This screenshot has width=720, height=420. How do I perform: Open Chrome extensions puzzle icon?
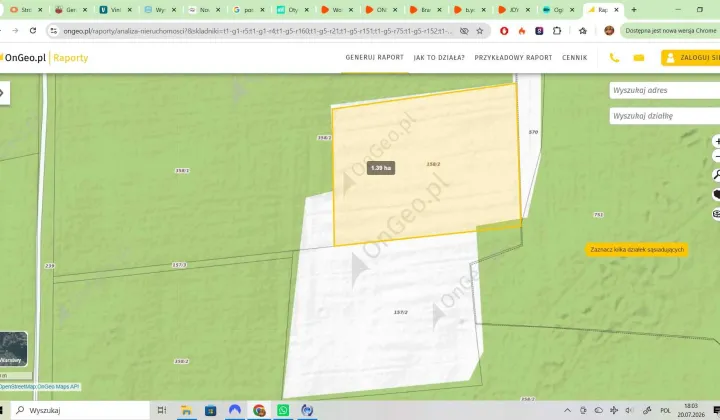557,31
